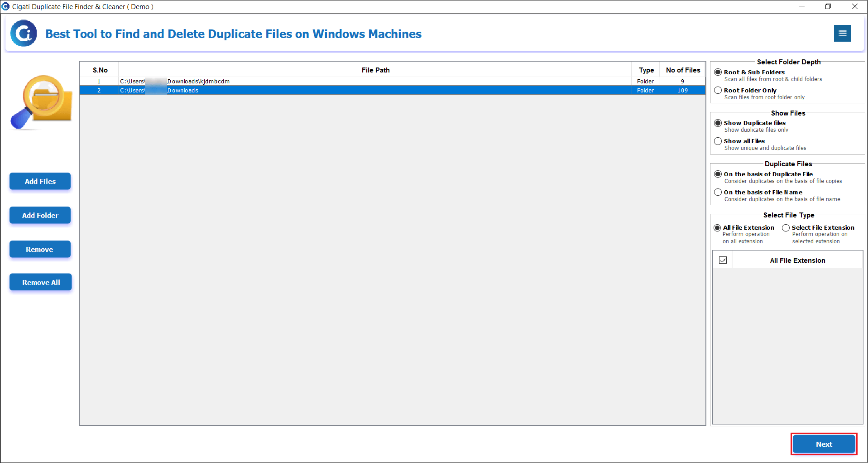Click the S.No column header
The height and width of the screenshot is (463, 868).
(100, 70)
